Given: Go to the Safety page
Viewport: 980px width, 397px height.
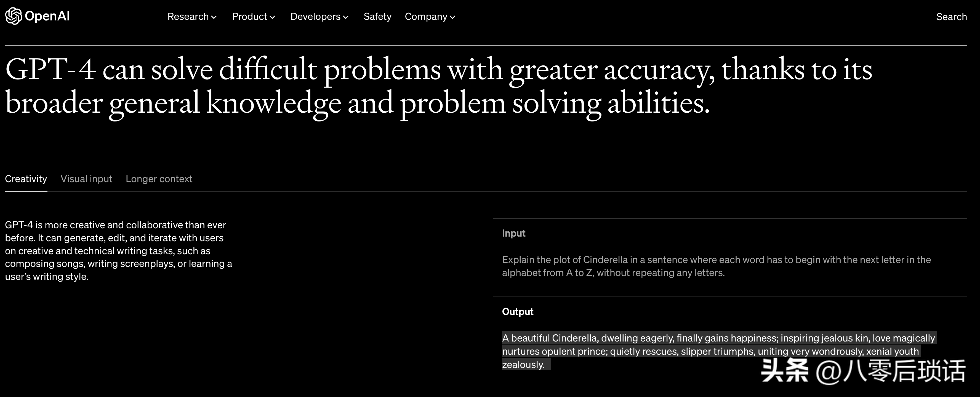Looking at the screenshot, I should [x=377, y=17].
